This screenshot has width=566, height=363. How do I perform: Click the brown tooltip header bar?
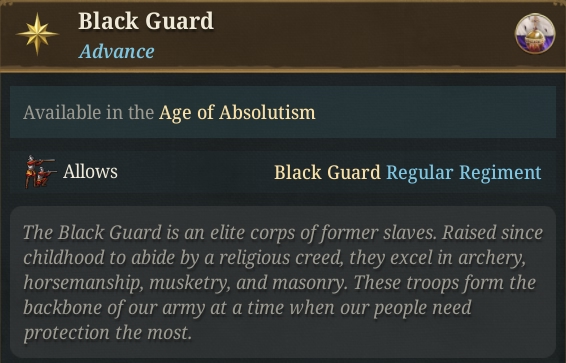[283, 35]
